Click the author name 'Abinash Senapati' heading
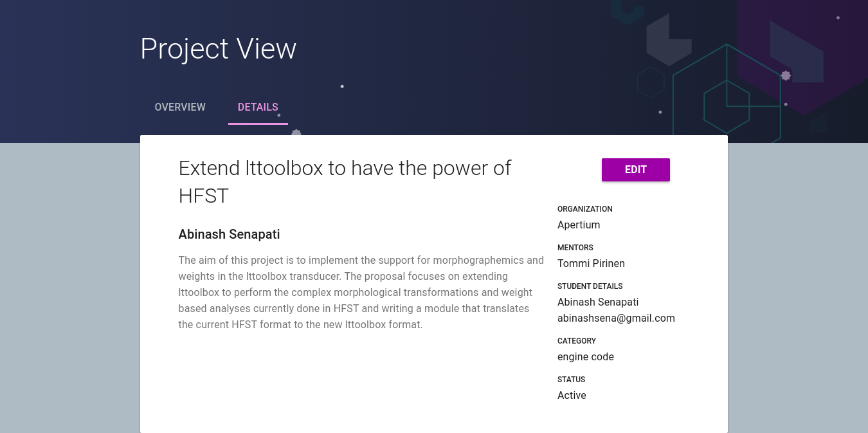This screenshot has height=433, width=868. [229, 234]
